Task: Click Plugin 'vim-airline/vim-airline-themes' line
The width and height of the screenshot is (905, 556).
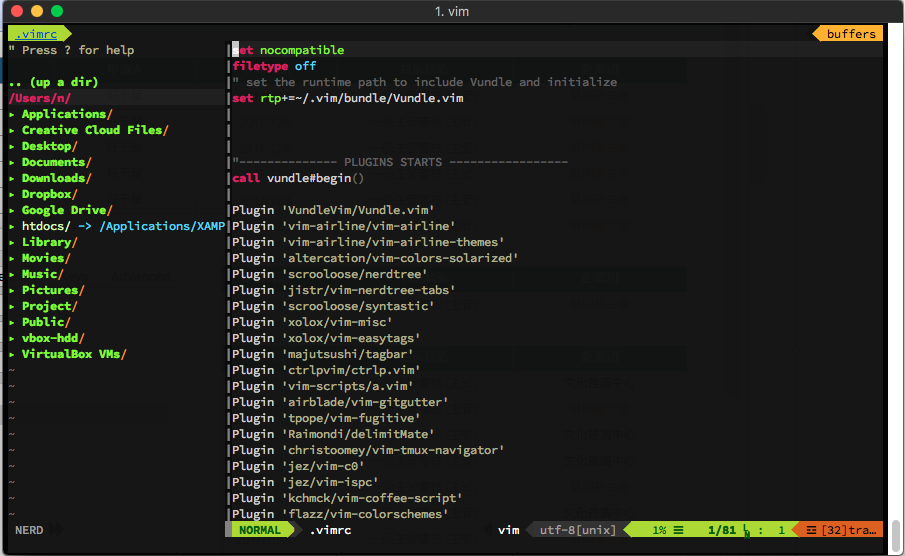Action: 368,242
